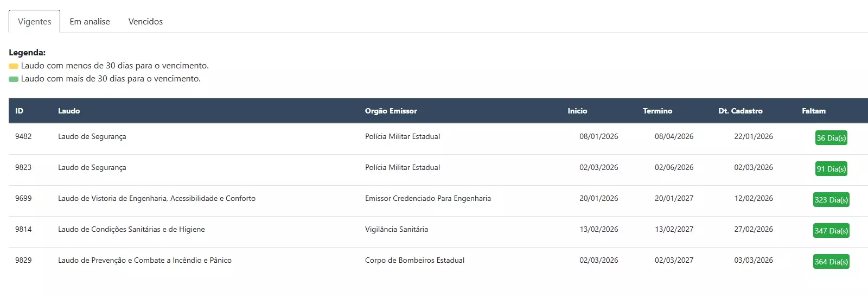
Task: Click the green legend color swatch
Action: tap(14, 79)
